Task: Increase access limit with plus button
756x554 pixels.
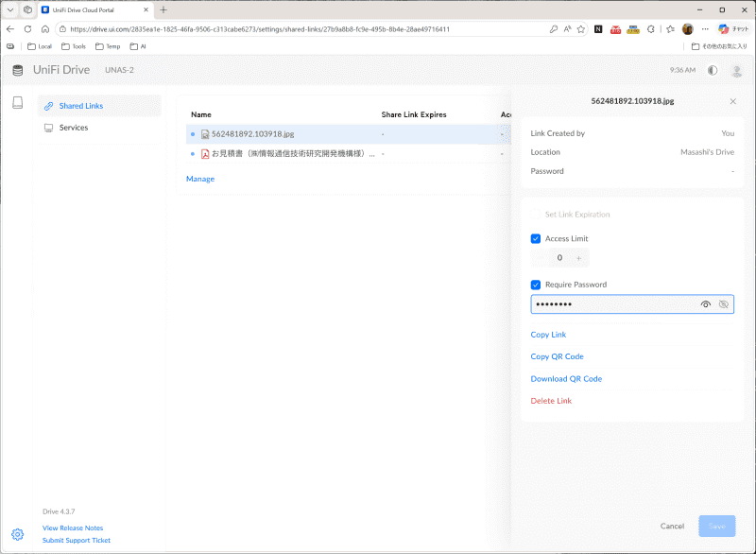Action: [579, 258]
